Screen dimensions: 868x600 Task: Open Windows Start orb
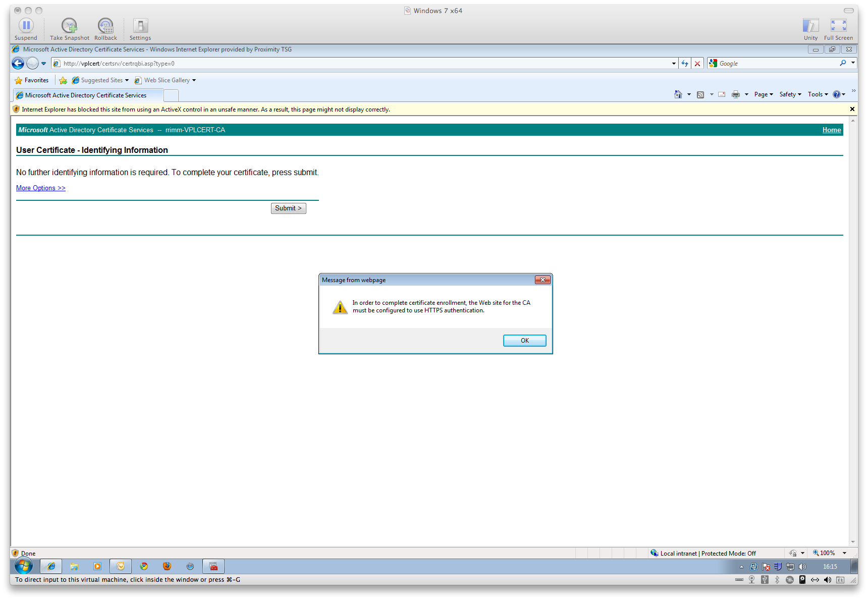pyautogui.click(x=23, y=566)
